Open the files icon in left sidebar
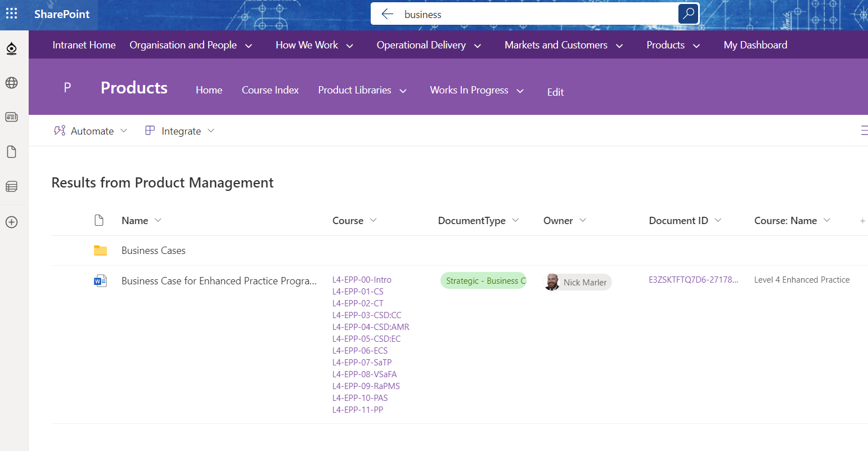Screen dimensions: 868x451 tap(11, 151)
